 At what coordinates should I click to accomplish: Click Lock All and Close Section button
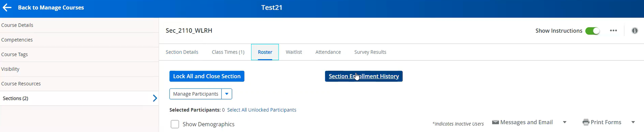207,76
